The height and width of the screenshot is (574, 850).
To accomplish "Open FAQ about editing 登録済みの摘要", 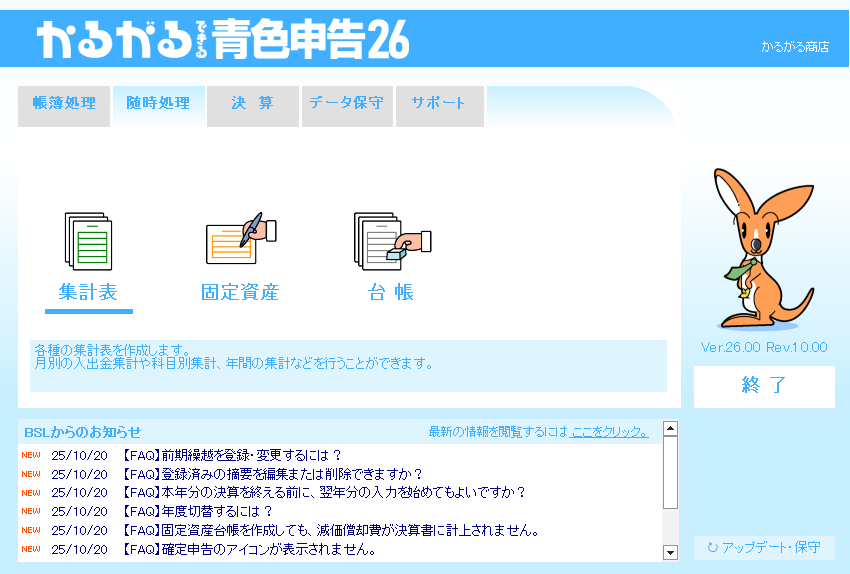I will (x=272, y=474).
